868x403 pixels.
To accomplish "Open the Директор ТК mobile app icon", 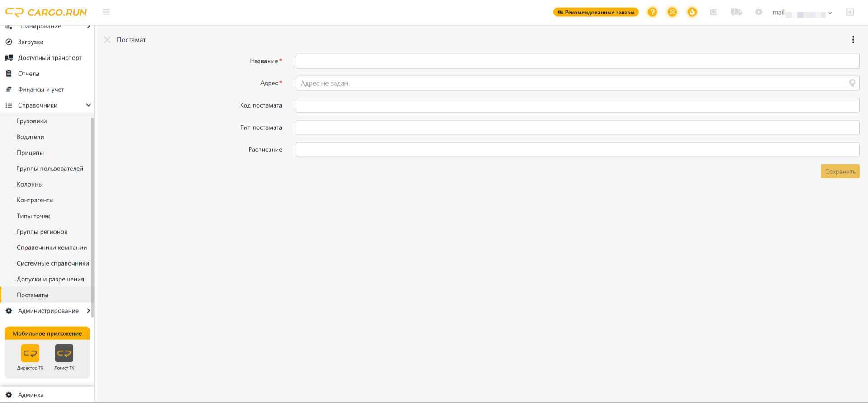I will 30,353.
